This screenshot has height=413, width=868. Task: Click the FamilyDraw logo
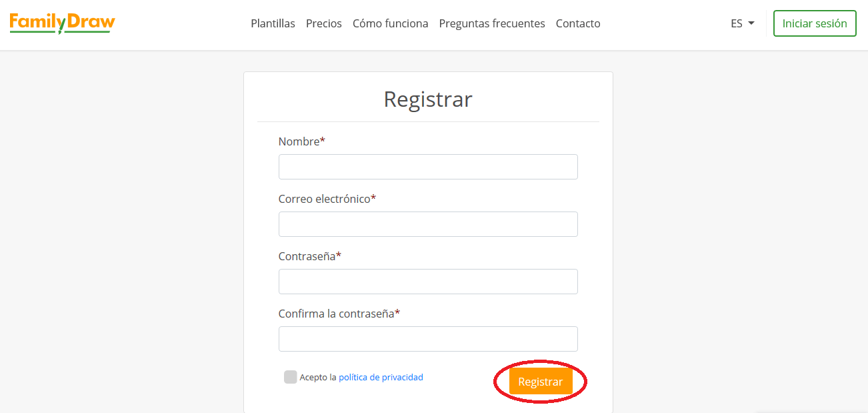coord(62,23)
